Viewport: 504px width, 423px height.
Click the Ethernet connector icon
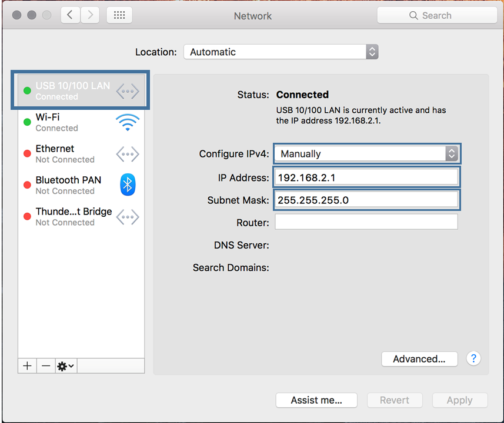(x=128, y=154)
